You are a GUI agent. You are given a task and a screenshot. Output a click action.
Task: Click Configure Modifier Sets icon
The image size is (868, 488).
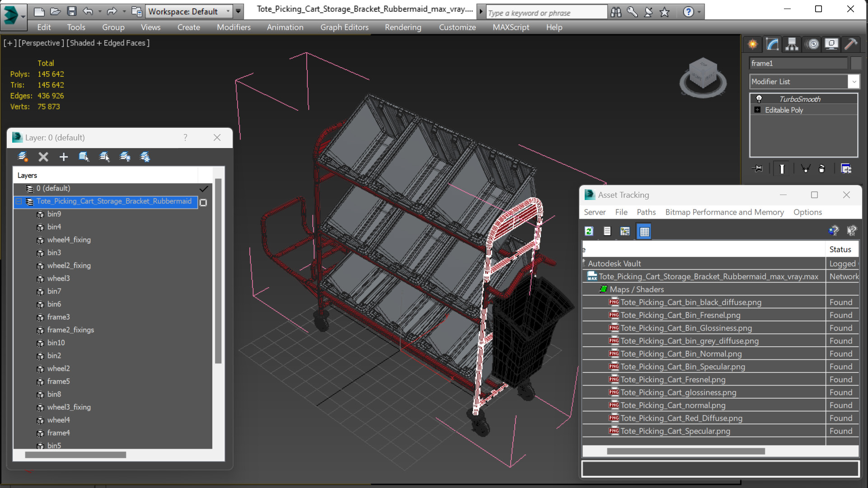(x=846, y=169)
